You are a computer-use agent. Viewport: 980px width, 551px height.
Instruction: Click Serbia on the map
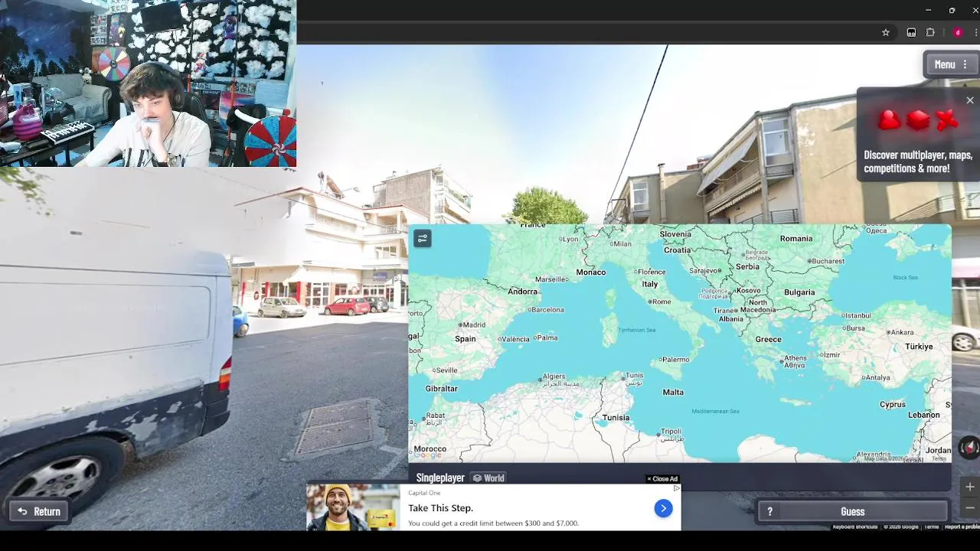click(747, 267)
